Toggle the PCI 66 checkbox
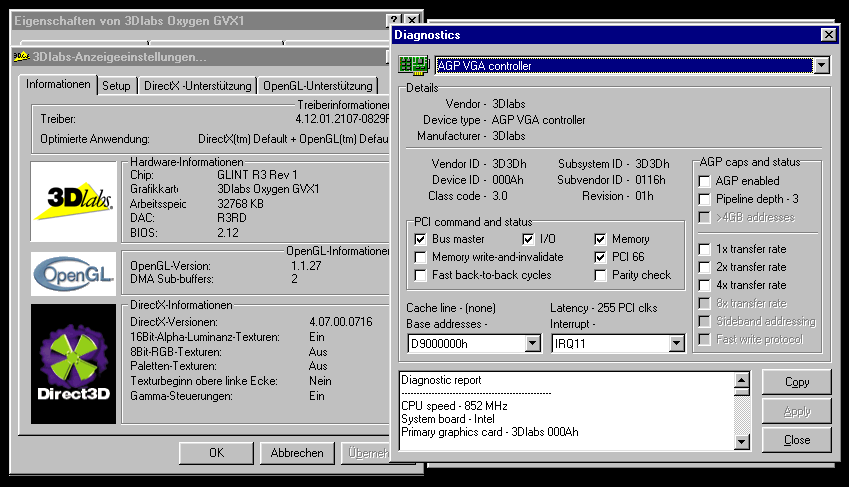 tap(600, 257)
